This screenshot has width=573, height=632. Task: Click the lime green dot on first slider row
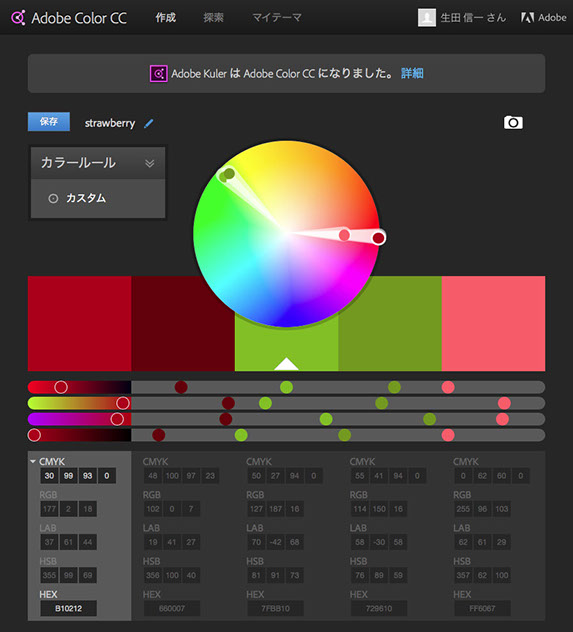click(286, 387)
